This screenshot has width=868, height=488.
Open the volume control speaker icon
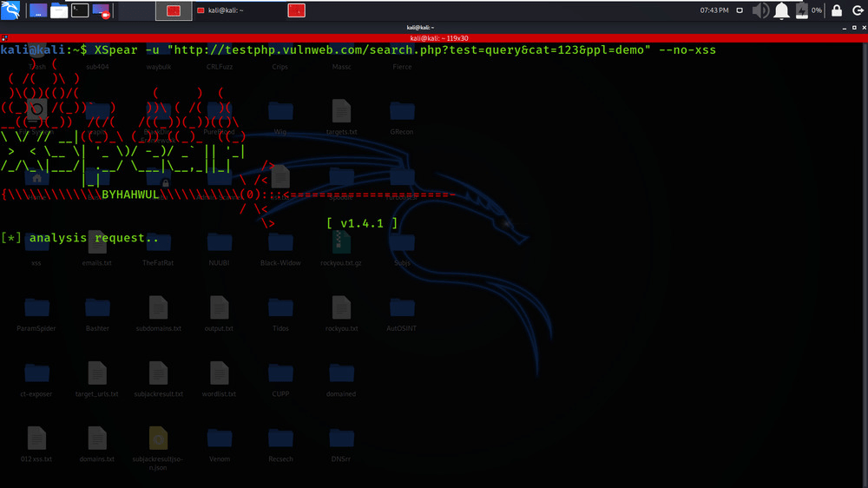point(760,10)
